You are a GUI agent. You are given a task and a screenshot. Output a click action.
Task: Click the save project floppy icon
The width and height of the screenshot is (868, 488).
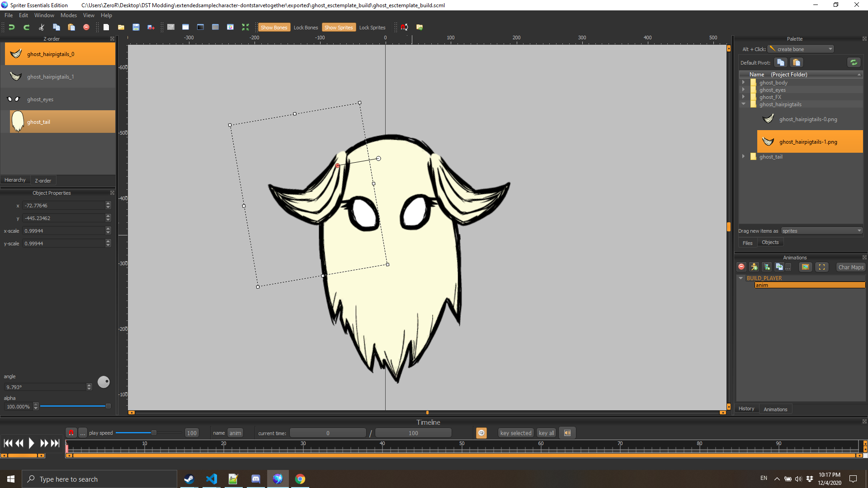coord(136,27)
